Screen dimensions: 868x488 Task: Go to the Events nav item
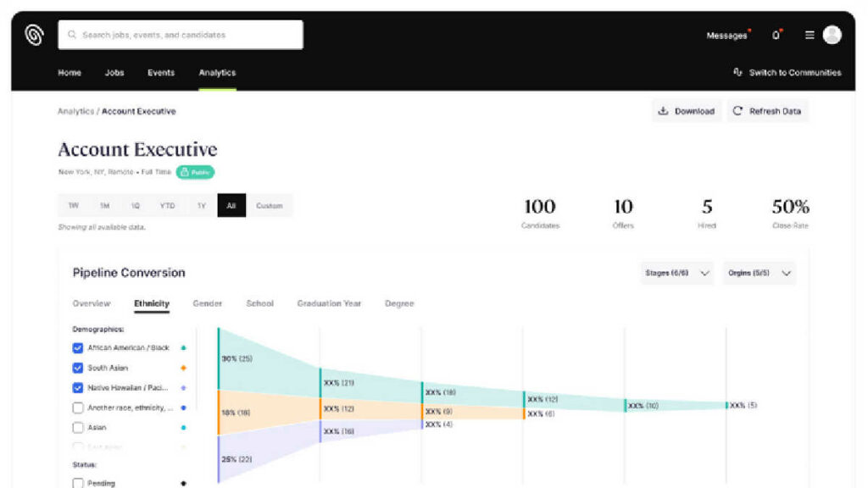click(x=161, y=73)
